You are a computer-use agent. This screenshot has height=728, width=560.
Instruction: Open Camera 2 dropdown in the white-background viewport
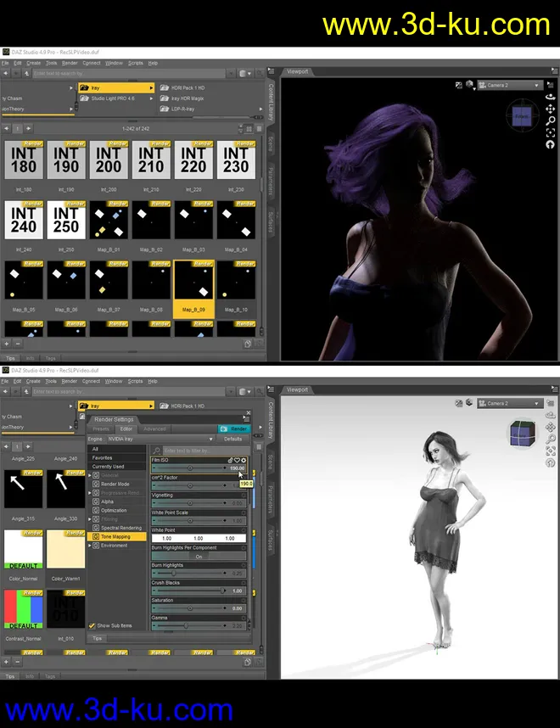pyautogui.click(x=509, y=403)
